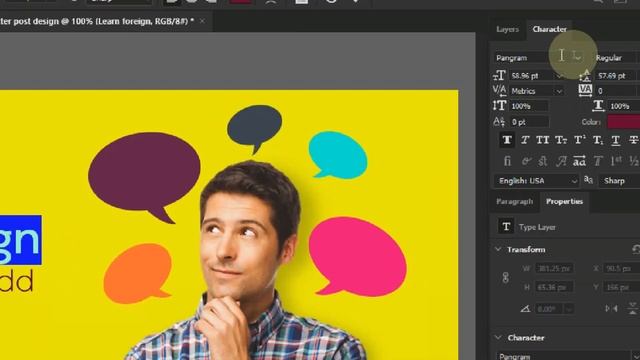The width and height of the screenshot is (640, 360).
Task: Click the flip horizontal icon
Action: 611,309
